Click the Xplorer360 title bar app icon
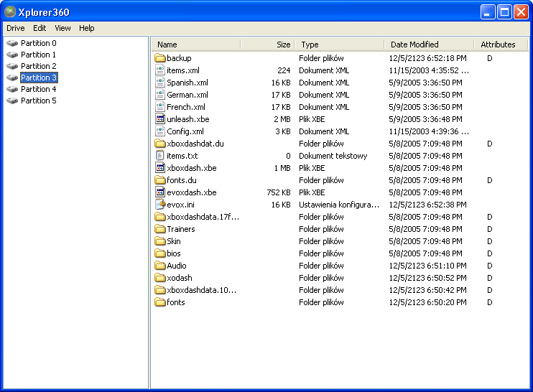Image resolution: width=533 pixels, height=392 pixels. (x=10, y=12)
